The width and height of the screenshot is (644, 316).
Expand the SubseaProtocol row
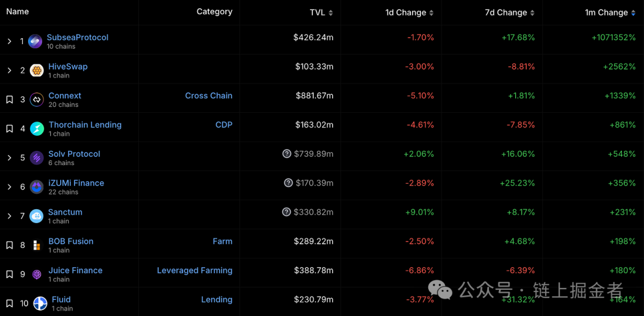10,42
